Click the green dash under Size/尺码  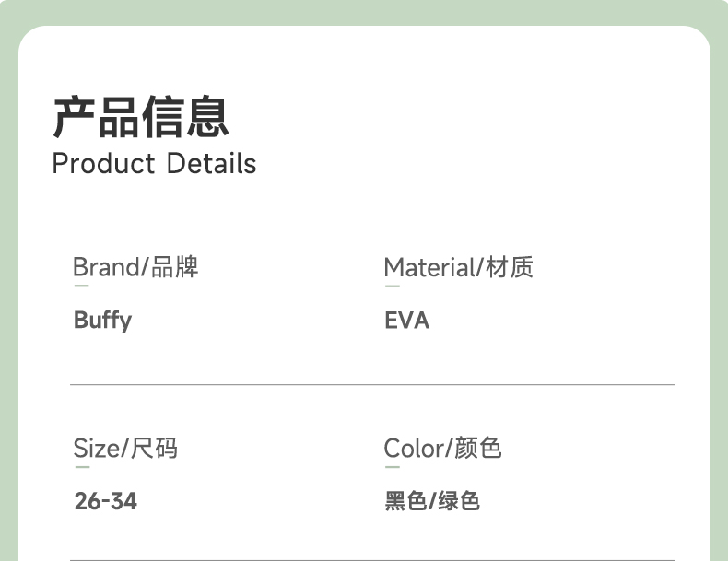pyautogui.click(x=81, y=468)
